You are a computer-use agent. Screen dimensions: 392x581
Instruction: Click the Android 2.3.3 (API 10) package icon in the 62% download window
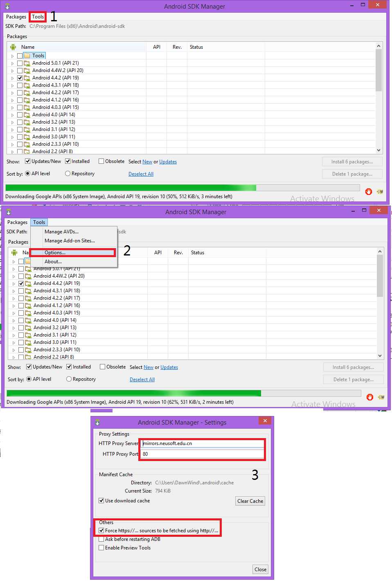(x=29, y=350)
